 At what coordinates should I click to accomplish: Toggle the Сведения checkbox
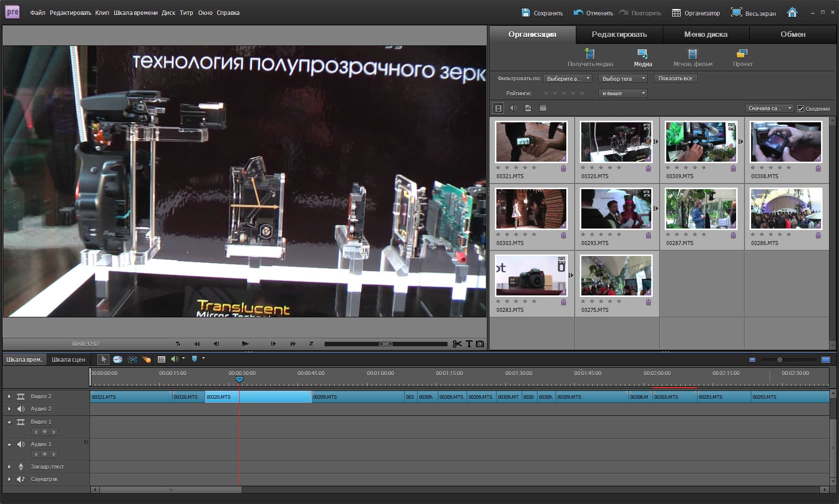pyautogui.click(x=801, y=108)
